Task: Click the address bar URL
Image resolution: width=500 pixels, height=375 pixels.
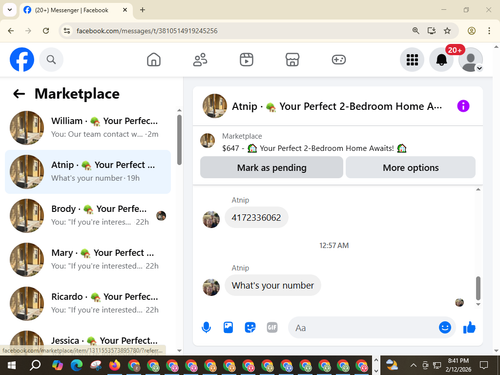Action: pyautogui.click(x=147, y=31)
